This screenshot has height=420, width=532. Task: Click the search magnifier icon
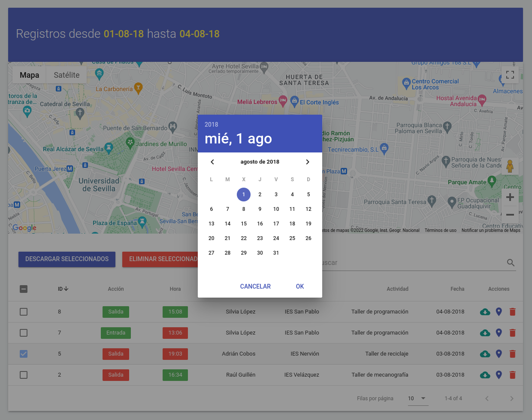coord(511,263)
